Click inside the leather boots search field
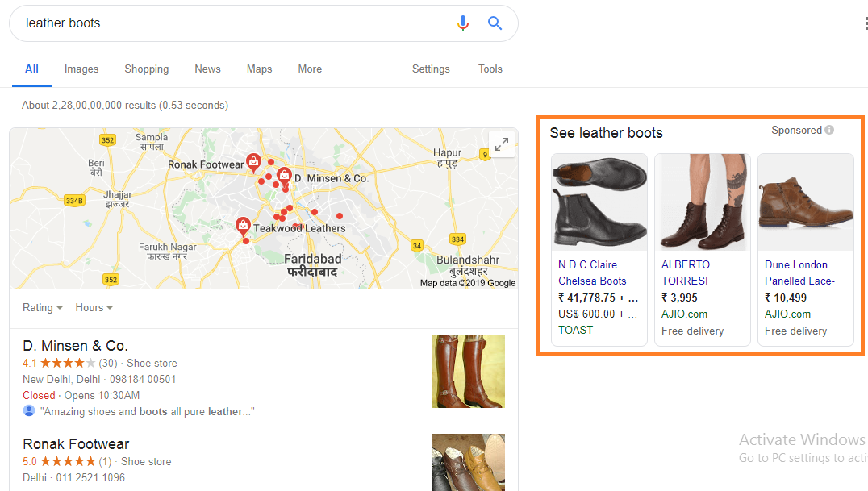The image size is (868, 491). tap(232, 23)
